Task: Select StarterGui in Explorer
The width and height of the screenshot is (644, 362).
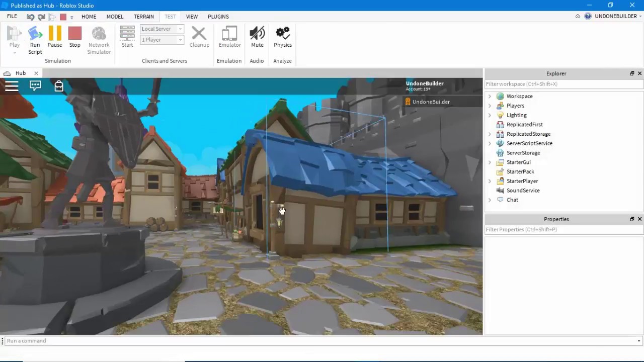Action: tap(518, 162)
